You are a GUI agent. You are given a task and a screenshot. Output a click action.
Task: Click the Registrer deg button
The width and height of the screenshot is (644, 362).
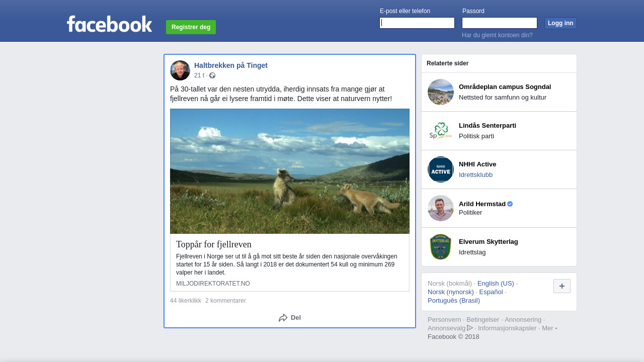191,27
